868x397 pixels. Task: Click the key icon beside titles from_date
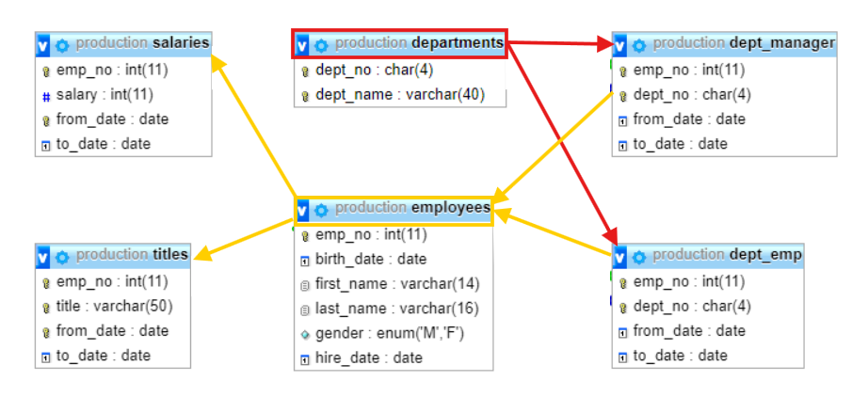[46, 332]
